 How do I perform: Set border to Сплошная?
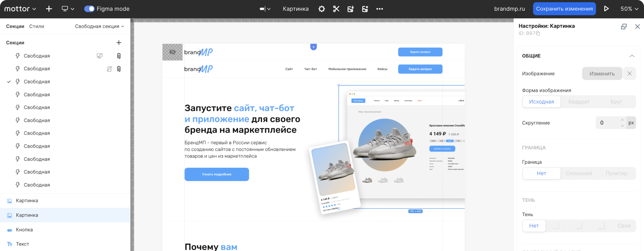[579, 173]
